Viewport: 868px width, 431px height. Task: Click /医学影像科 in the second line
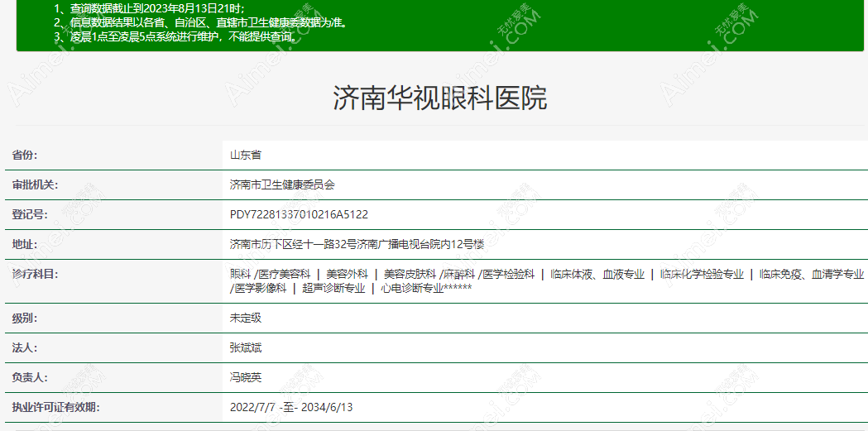coord(258,288)
